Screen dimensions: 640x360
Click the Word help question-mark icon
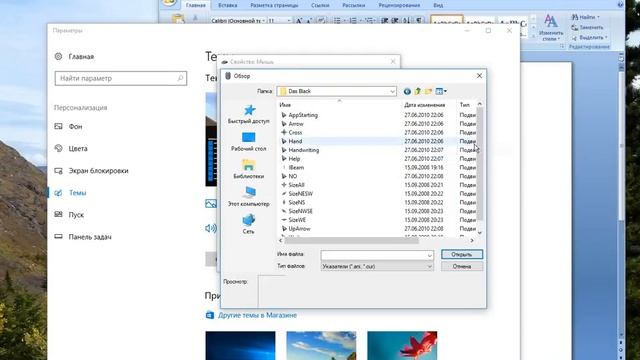pos(621,4)
